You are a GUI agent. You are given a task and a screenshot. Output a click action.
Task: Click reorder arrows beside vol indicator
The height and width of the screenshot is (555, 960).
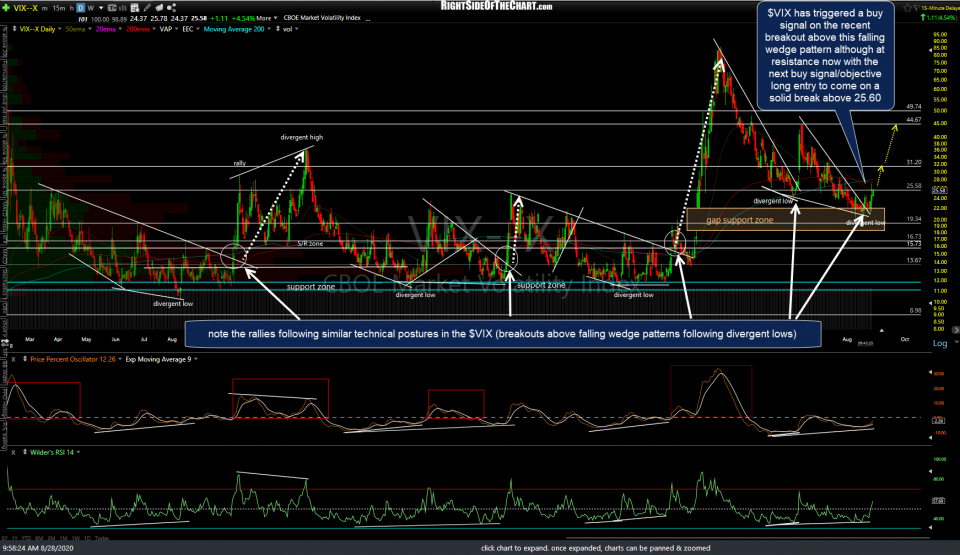(278, 29)
